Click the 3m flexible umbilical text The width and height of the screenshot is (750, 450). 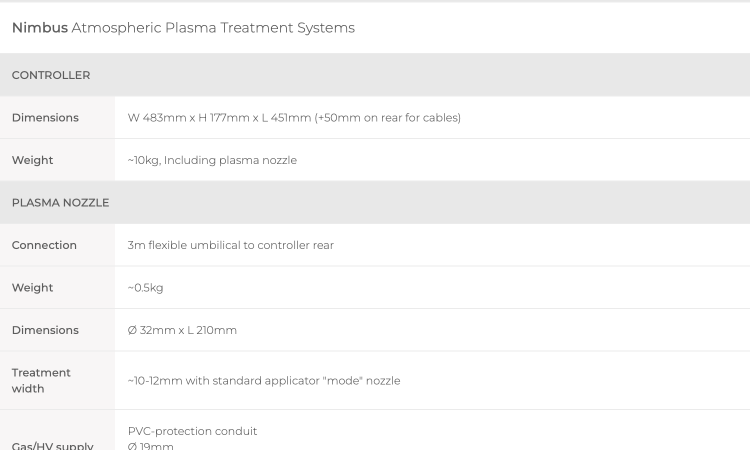pos(231,245)
